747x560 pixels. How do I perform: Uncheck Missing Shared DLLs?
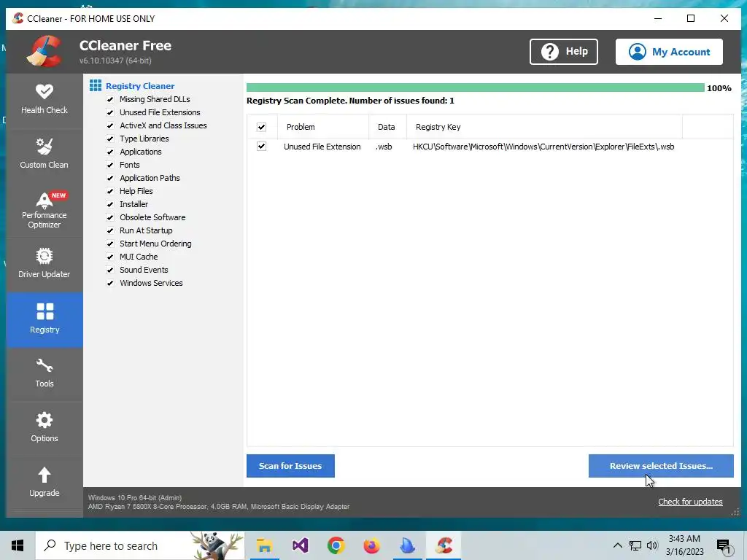point(110,99)
